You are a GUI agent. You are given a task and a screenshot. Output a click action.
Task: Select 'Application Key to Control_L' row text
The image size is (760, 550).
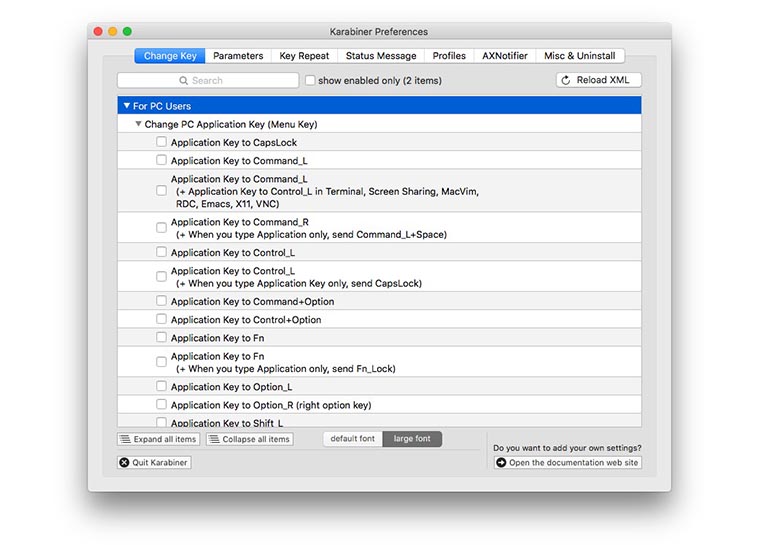233,252
